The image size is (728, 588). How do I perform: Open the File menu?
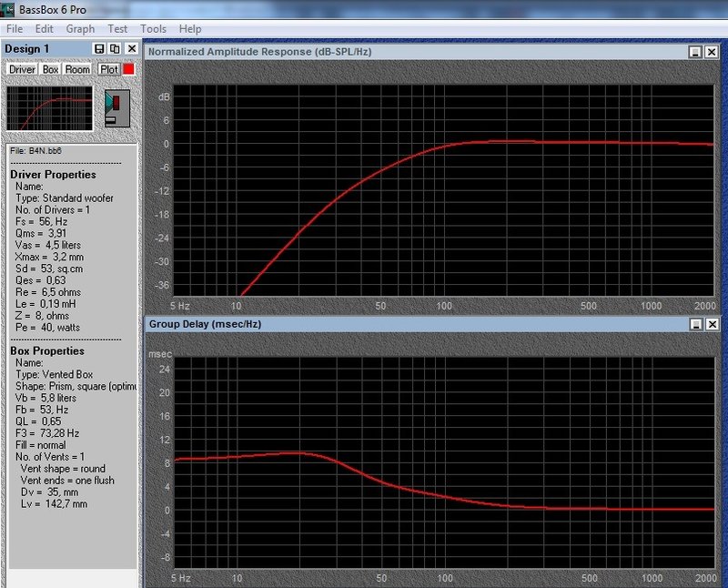click(x=15, y=29)
